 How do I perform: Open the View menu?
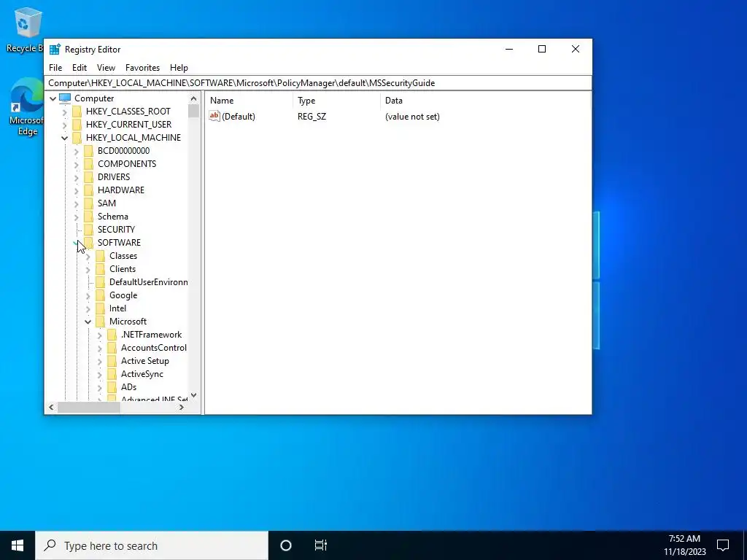point(106,68)
